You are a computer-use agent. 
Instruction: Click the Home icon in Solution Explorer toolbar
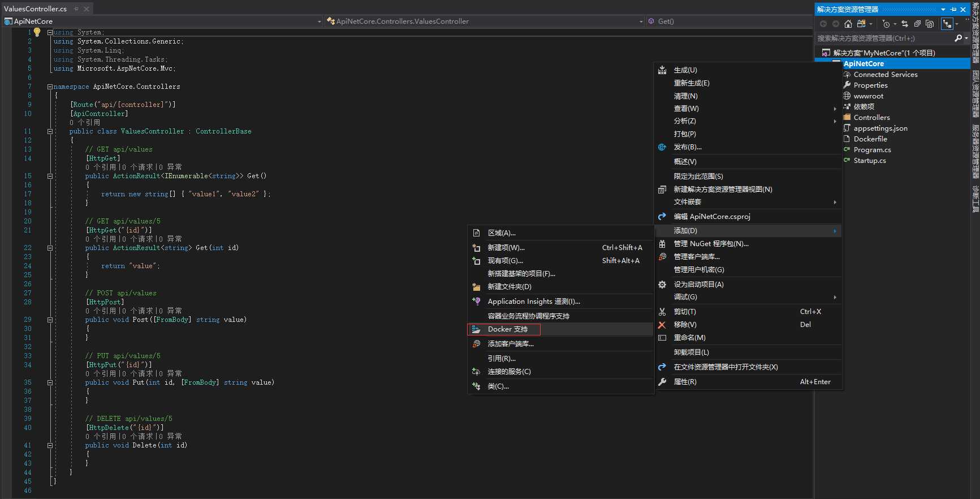pyautogui.click(x=848, y=24)
